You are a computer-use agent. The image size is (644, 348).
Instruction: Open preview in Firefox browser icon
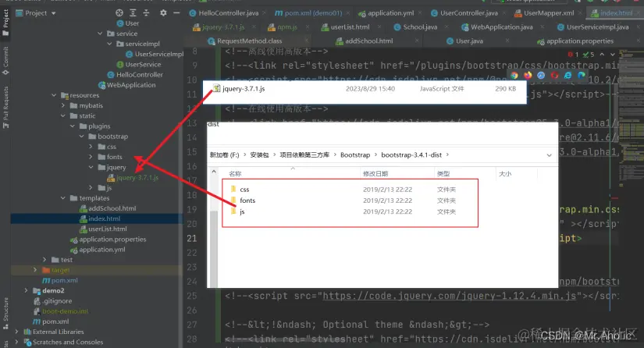coord(528,75)
